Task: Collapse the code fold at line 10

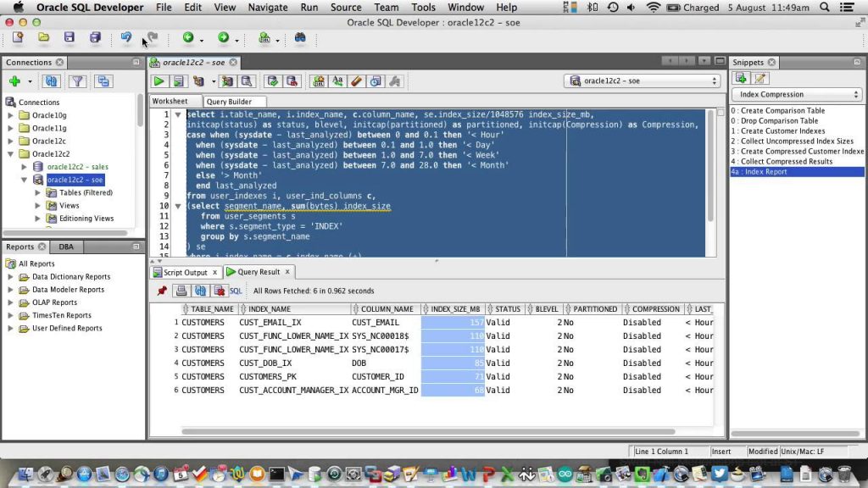Action: point(178,206)
